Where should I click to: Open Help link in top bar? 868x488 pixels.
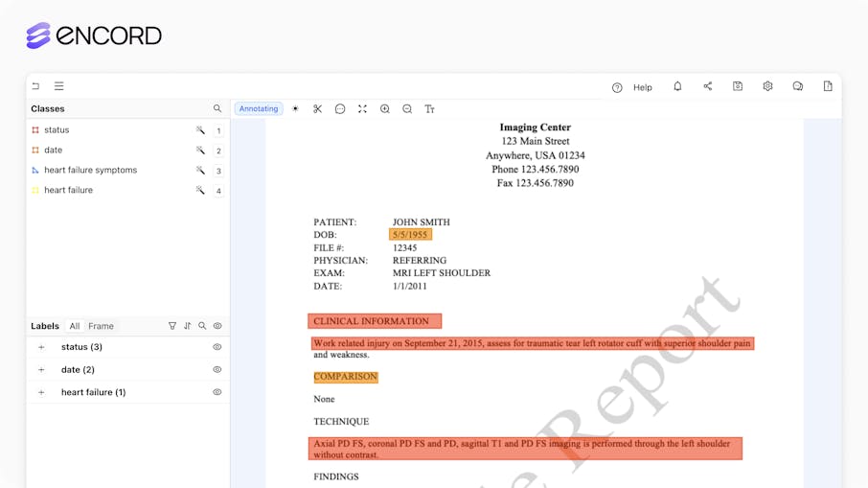click(642, 87)
